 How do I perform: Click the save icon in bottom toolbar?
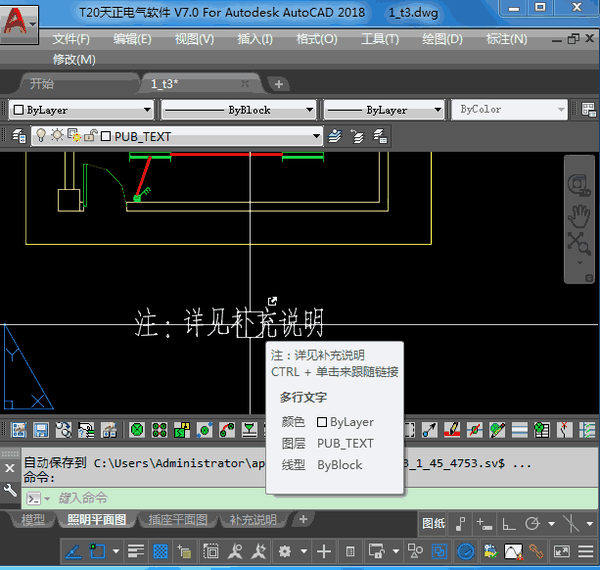[x=41, y=430]
